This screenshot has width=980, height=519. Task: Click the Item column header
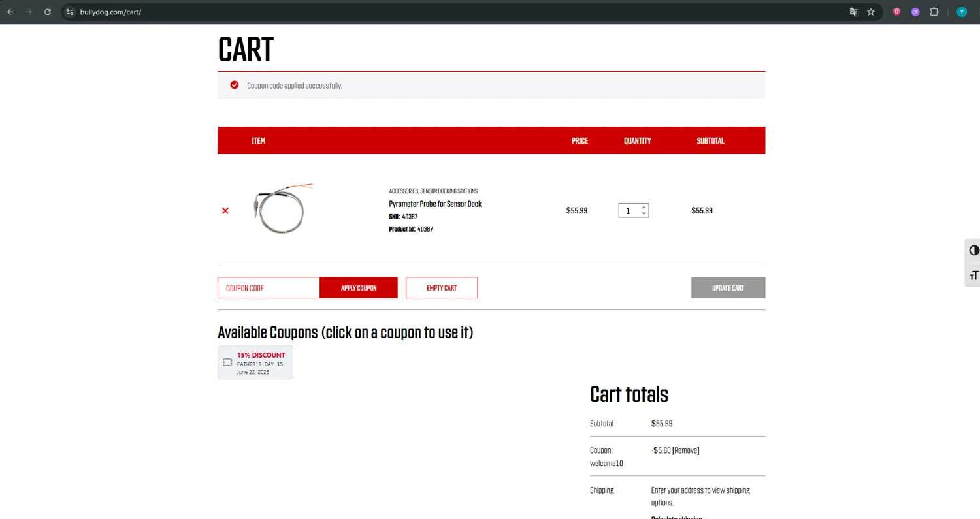pos(259,141)
